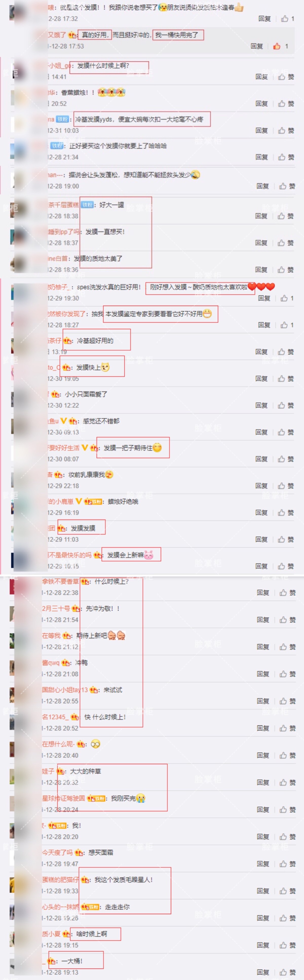Like the comment posted at 17:32

pos(287,19)
